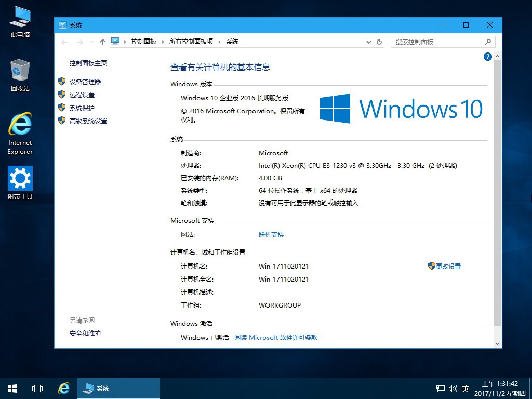
Task: Open volume speaker tray icon
Action: 453,389
